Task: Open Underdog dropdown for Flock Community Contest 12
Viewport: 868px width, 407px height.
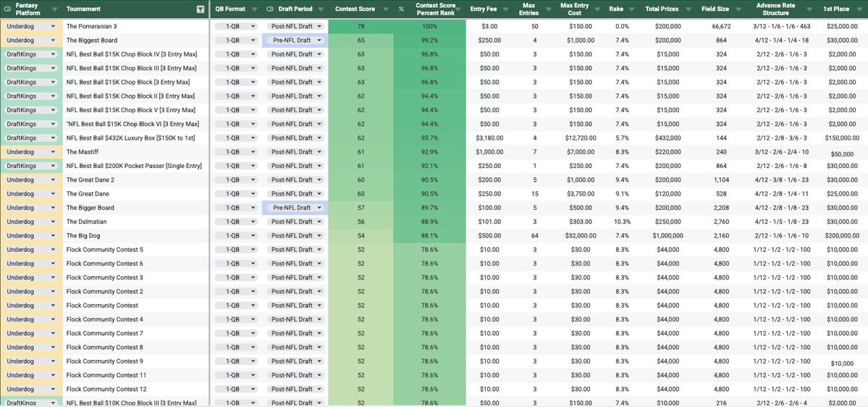Action: click(x=31, y=389)
